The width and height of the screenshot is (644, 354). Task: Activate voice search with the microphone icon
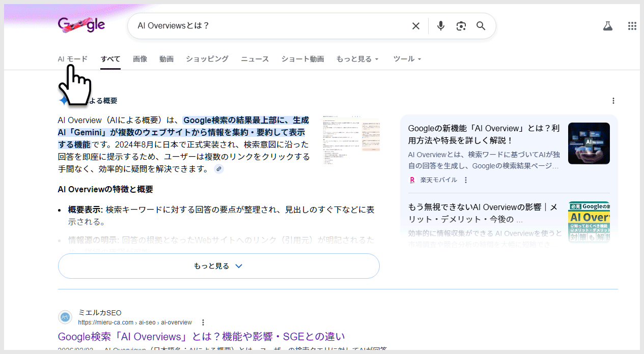point(440,26)
